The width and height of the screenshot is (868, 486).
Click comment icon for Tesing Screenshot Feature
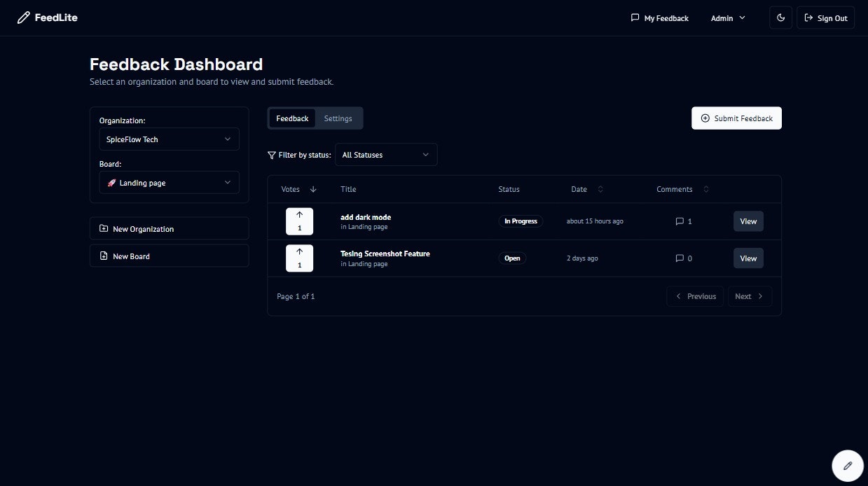pos(680,258)
